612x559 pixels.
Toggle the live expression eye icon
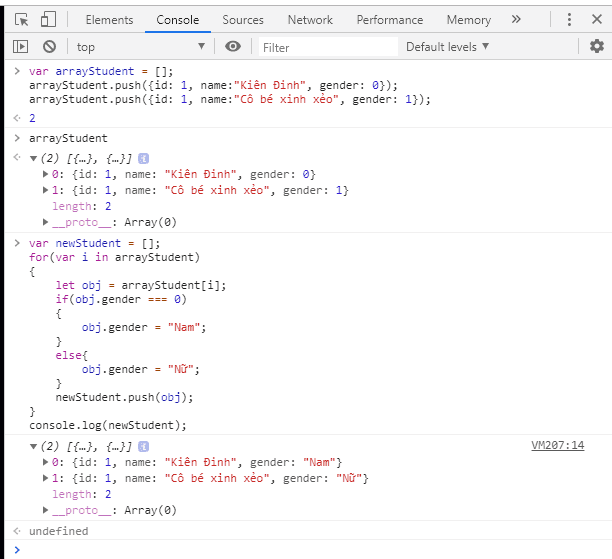pos(233,46)
